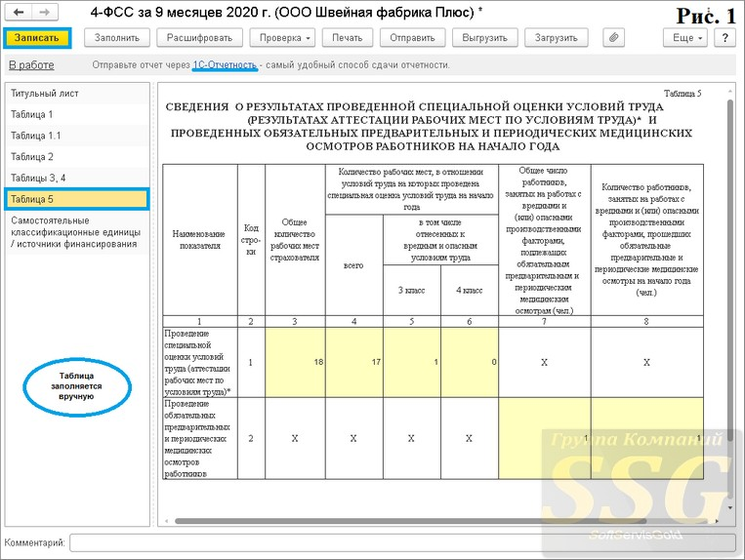Select Таблица 1.1 section

[77, 136]
